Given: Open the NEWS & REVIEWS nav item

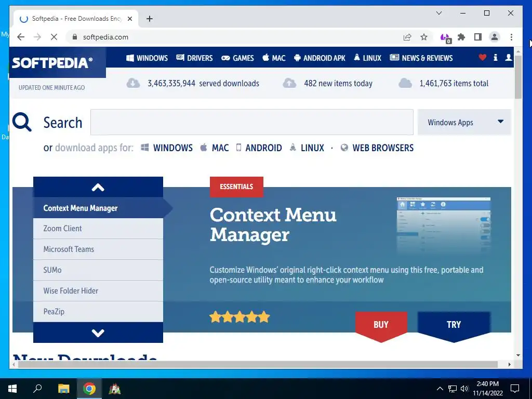Looking at the screenshot, I should (x=421, y=58).
